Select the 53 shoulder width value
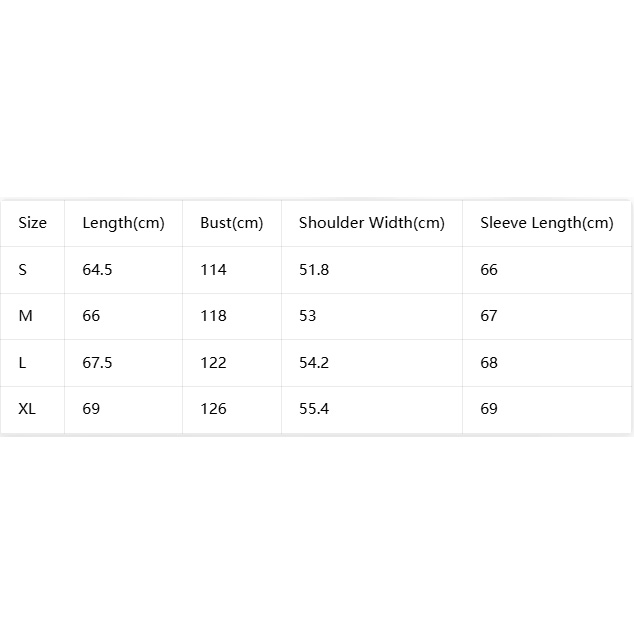Screen dimensions: 634x634 [307, 316]
